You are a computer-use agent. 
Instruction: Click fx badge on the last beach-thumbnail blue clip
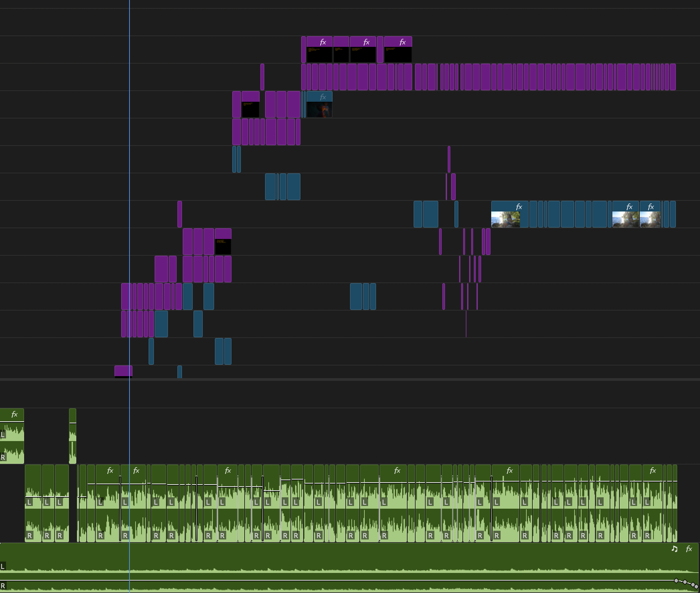coord(650,207)
